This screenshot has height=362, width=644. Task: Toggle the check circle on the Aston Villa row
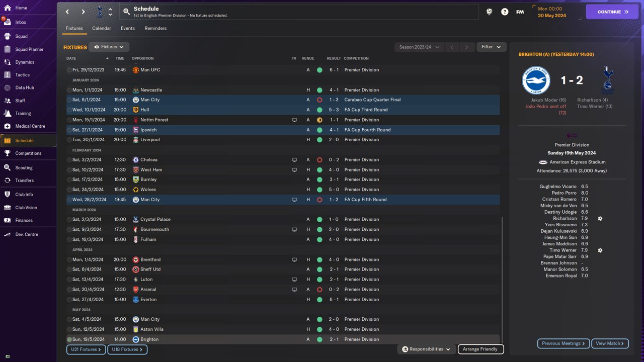click(x=69, y=329)
